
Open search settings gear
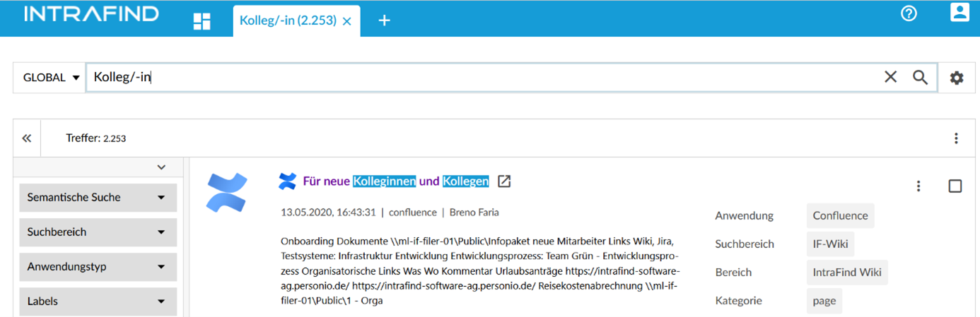(x=957, y=78)
